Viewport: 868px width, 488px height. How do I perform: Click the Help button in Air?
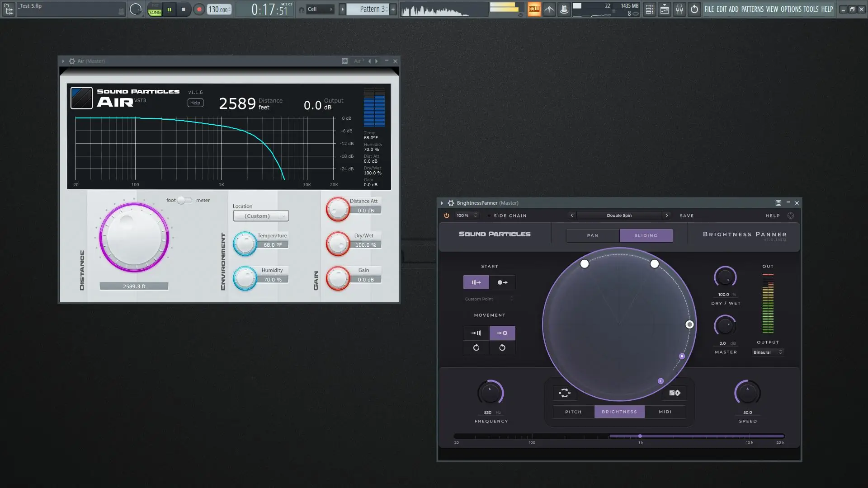point(195,103)
